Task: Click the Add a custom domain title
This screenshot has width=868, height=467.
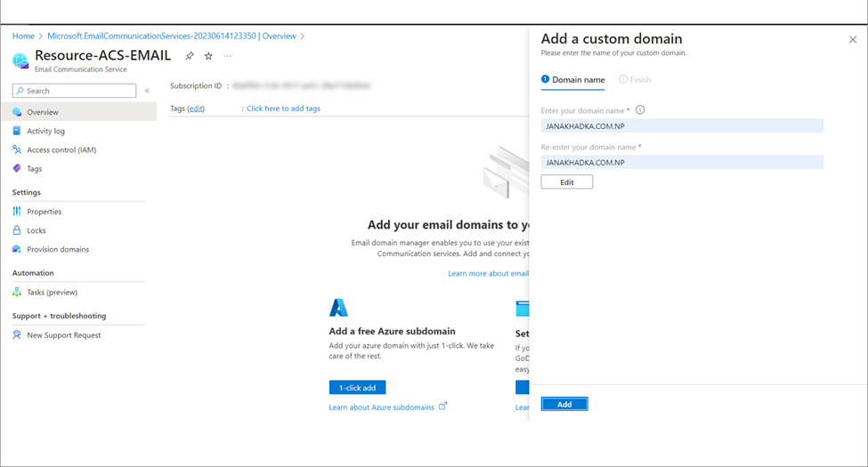Action: (x=611, y=39)
